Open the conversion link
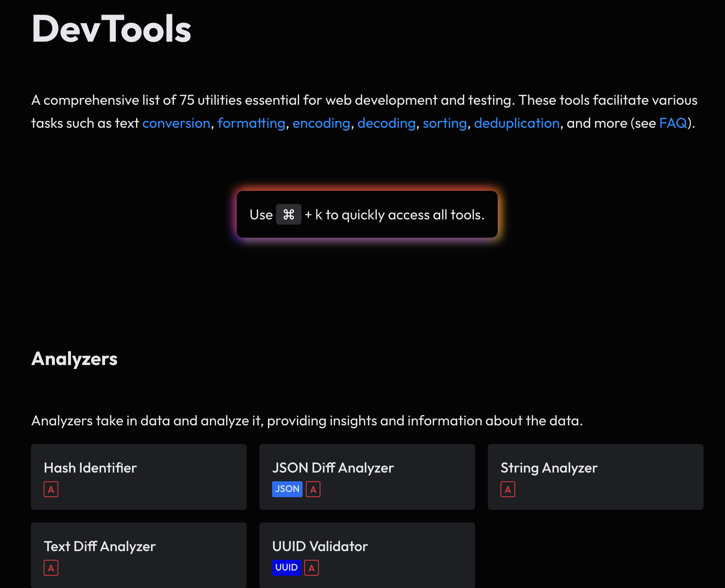Viewport: 725px width, 588px height. tap(176, 123)
